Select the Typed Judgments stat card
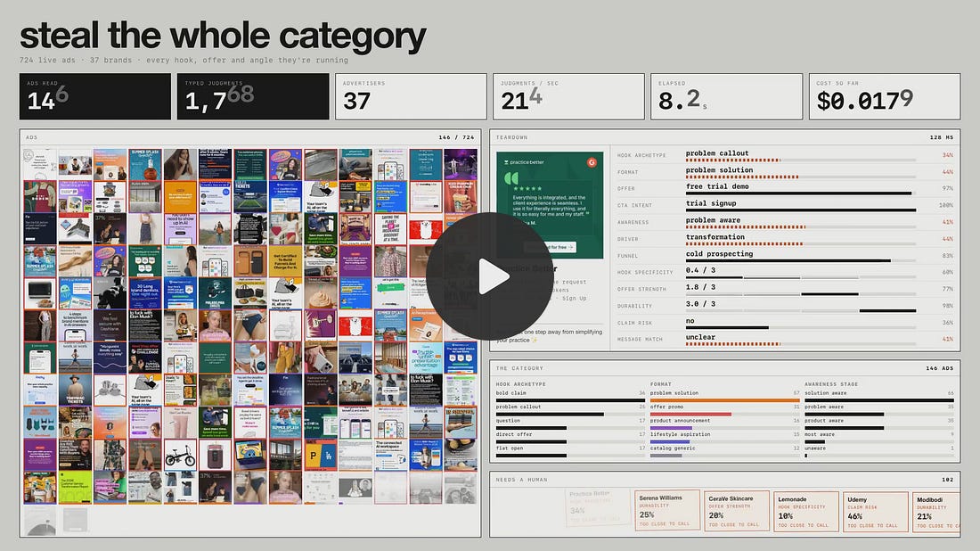 pyautogui.click(x=253, y=96)
